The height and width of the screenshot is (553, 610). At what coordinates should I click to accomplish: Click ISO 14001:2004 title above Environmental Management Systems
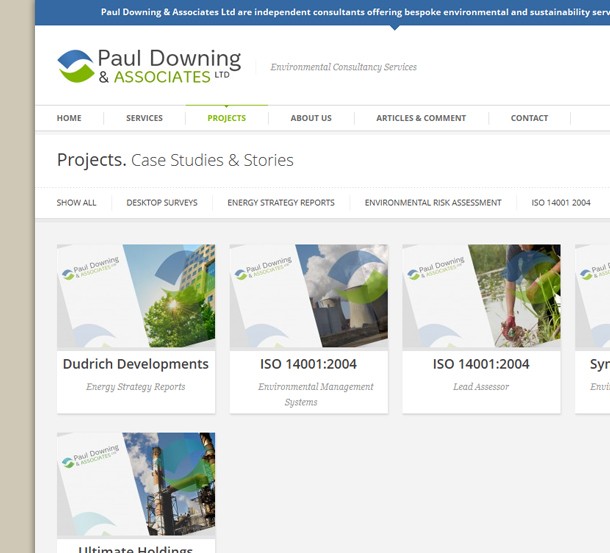tap(309, 364)
